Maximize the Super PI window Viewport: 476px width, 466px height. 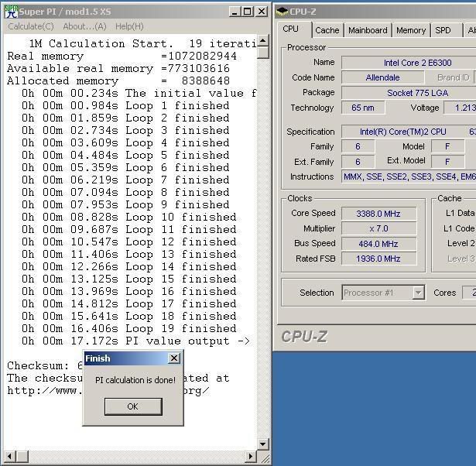(248, 12)
